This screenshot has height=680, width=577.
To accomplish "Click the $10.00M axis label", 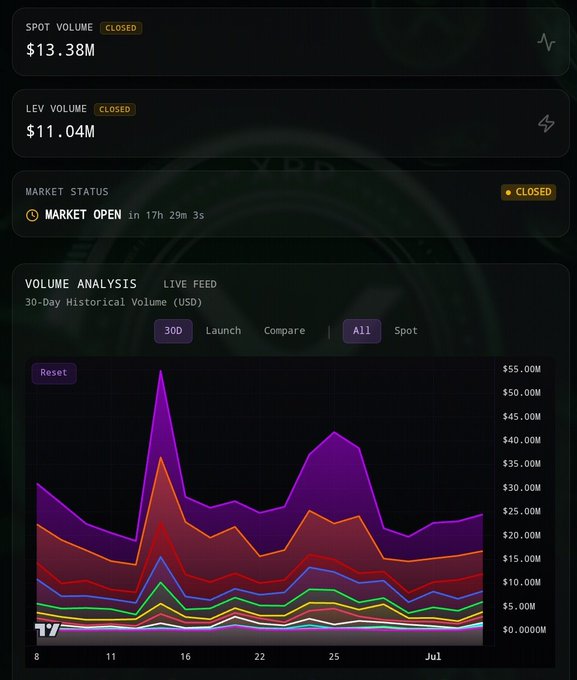I will (x=521, y=582).
